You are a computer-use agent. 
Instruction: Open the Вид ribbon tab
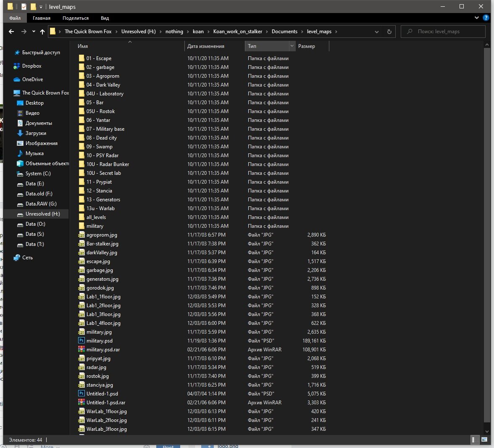click(105, 18)
